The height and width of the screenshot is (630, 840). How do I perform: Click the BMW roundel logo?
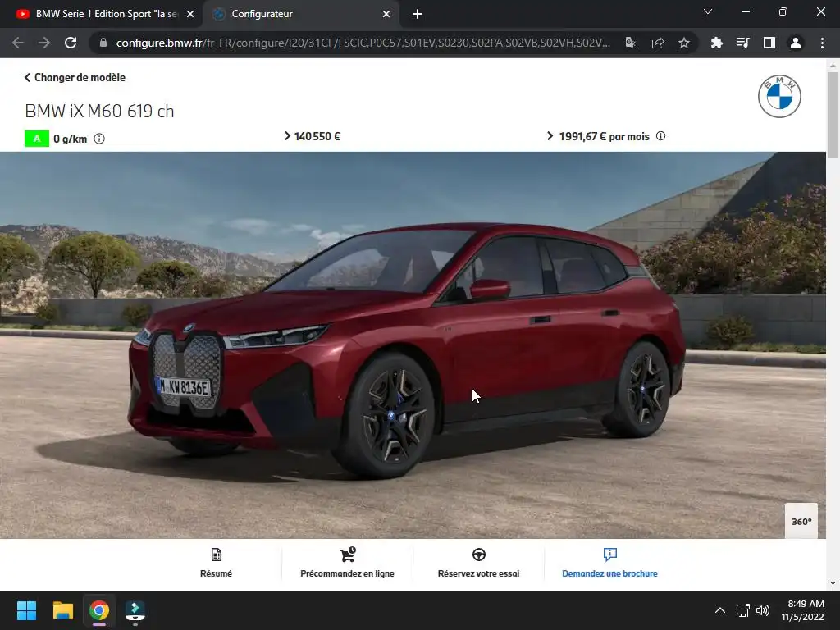click(x=779, y=97)
